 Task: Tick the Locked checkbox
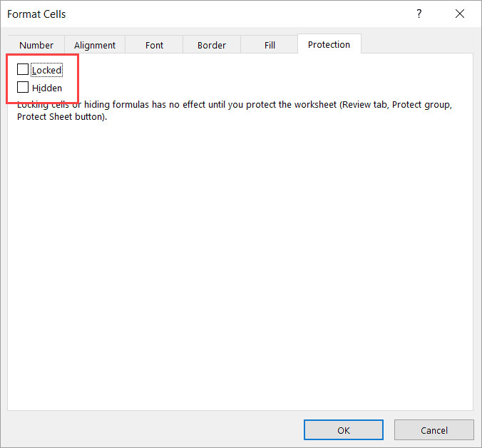tap(23, 70)
